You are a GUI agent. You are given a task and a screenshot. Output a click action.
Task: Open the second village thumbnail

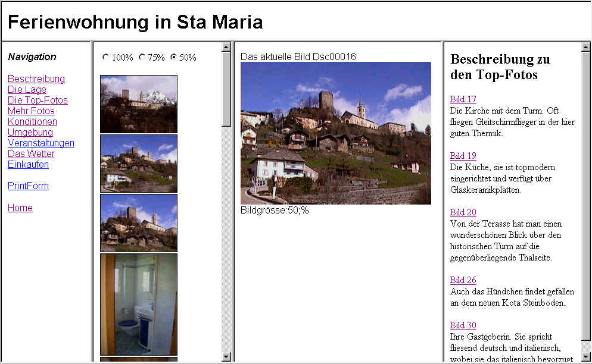pos(138,163)
